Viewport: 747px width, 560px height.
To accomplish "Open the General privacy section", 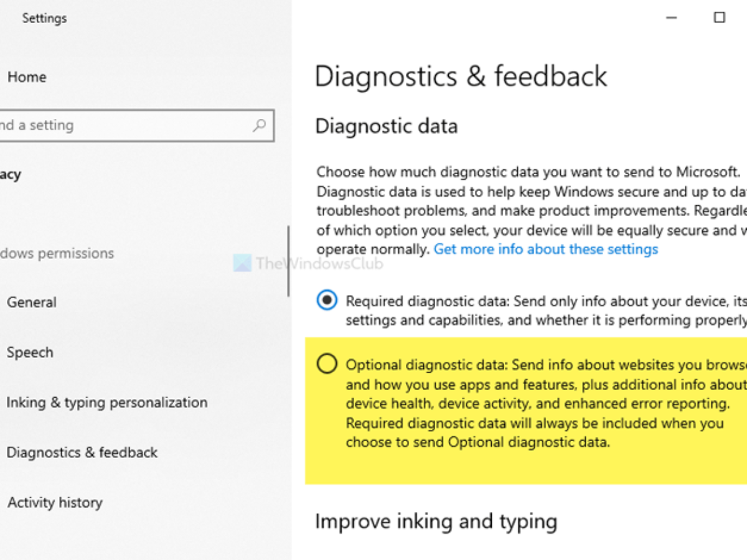I will (x=32, y=302).
